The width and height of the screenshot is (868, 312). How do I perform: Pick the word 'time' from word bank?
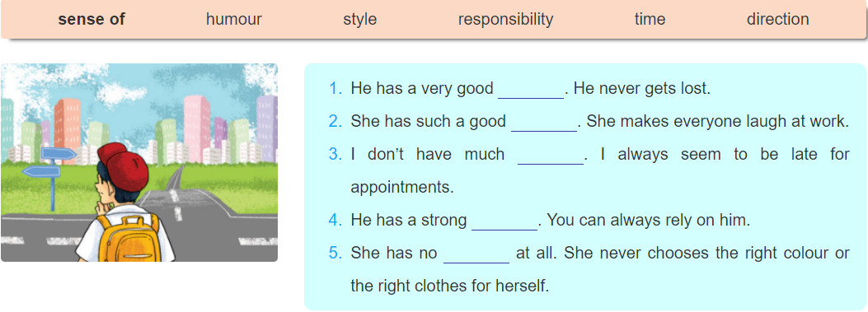[x=650, y=20]
